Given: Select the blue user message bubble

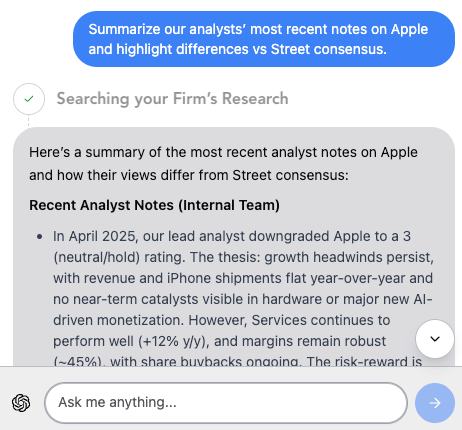Looking at the screenshot, I should (x=264, y=39).
